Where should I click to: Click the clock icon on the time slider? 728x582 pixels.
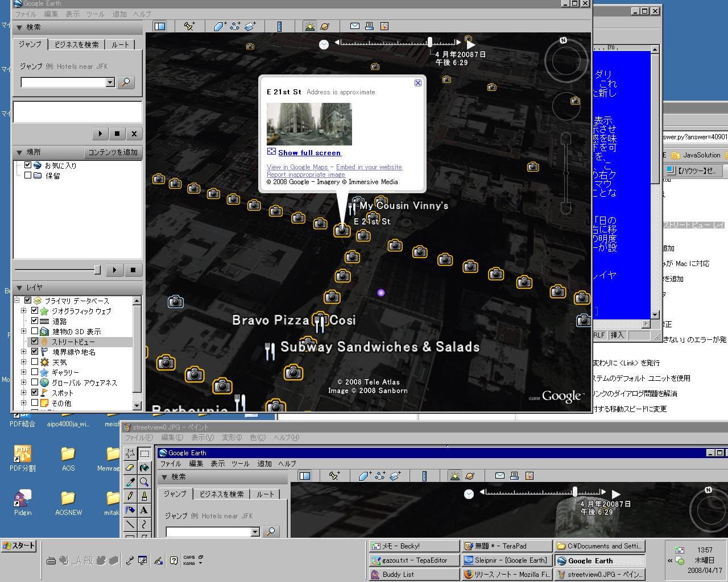pyautogui.click(x=324, y=44)
